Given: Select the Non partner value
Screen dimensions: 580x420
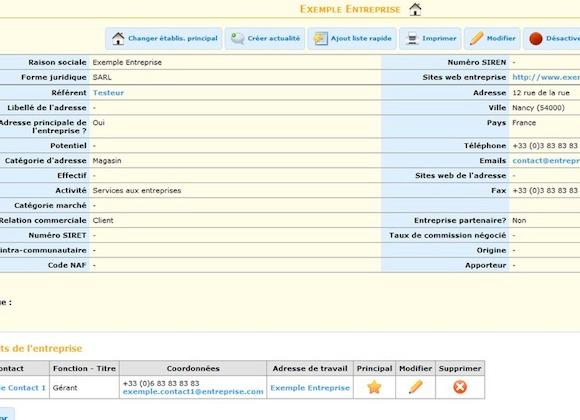Looking at the screenshot, I should click(519, 221).
